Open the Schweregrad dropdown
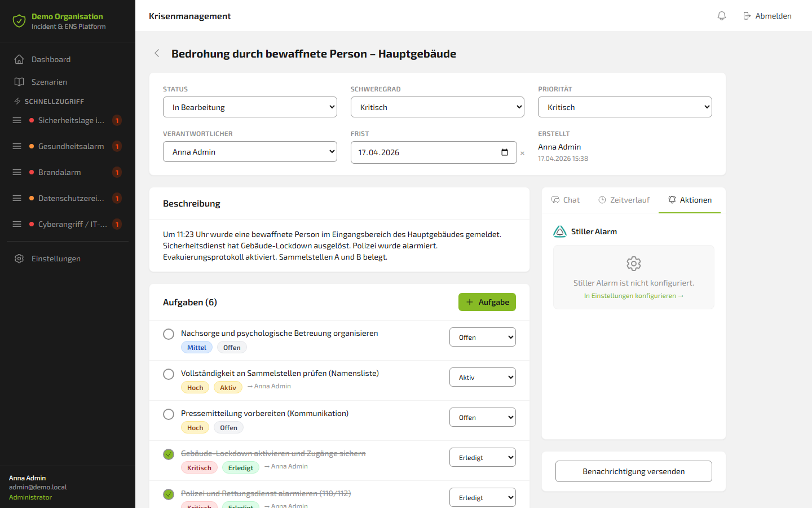Screen dimensions: 812x508 (438, 107)
